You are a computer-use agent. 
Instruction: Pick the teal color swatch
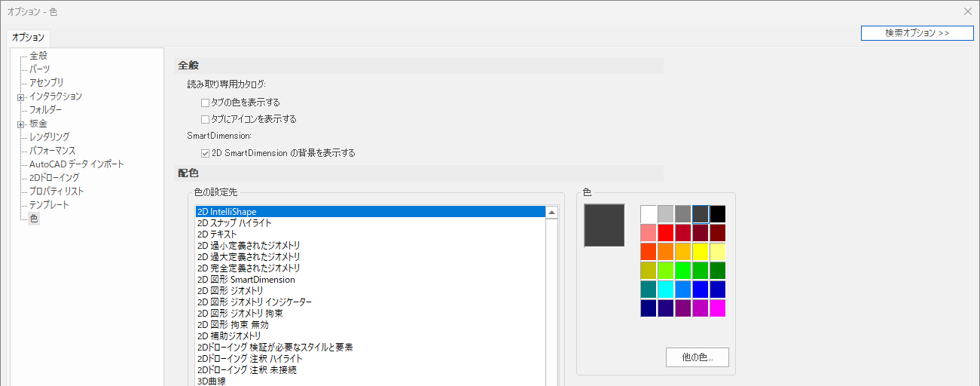click(649, 289)
